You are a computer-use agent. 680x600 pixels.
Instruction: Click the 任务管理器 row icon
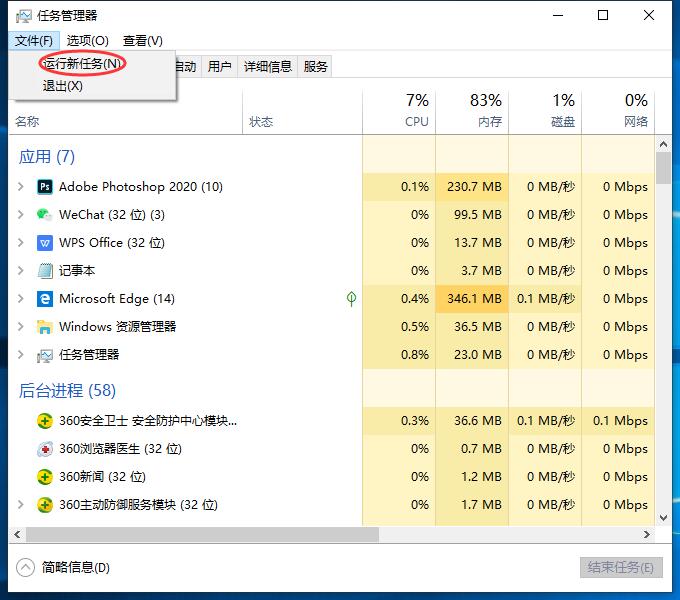(45, 355)
